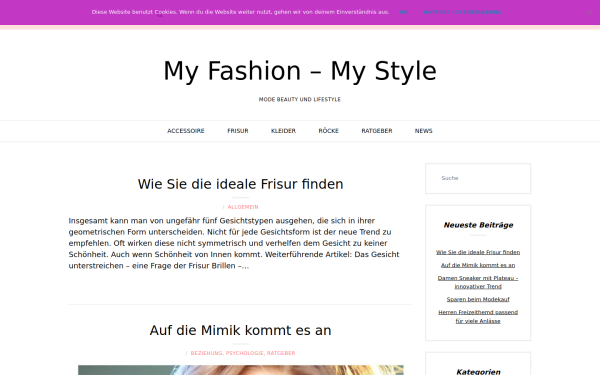Focus the Suche search field
Viewport: 600px width, 375px height.
point(478,178)
